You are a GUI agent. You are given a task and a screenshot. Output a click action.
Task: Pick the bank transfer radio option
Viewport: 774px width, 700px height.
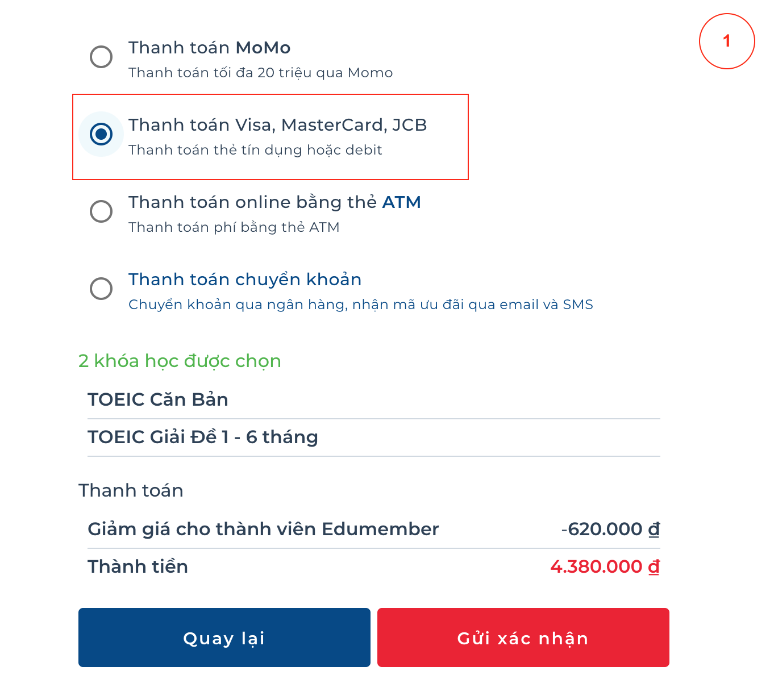point(101,289)
